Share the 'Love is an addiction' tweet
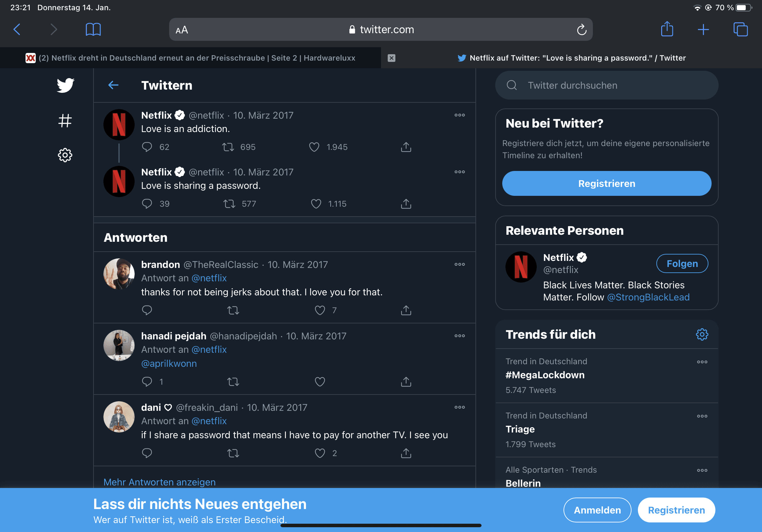Screen dimensions: 762x532 pos(406,147)
